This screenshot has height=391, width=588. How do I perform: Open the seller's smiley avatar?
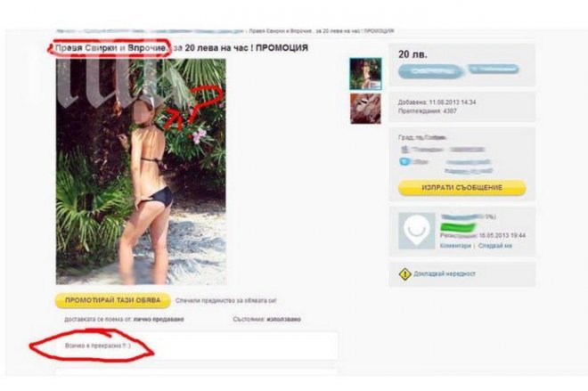click(416, 231)
